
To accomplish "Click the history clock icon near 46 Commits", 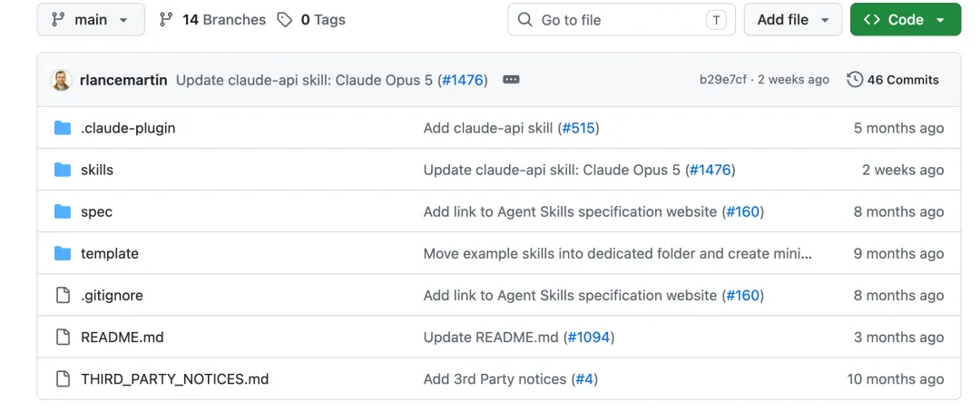I will 855,80.
